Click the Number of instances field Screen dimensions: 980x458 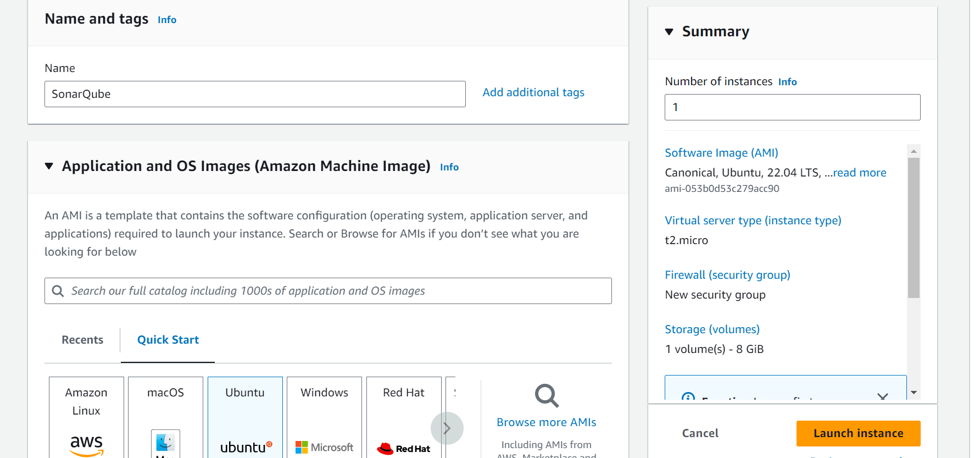click(x=792, y=107)
